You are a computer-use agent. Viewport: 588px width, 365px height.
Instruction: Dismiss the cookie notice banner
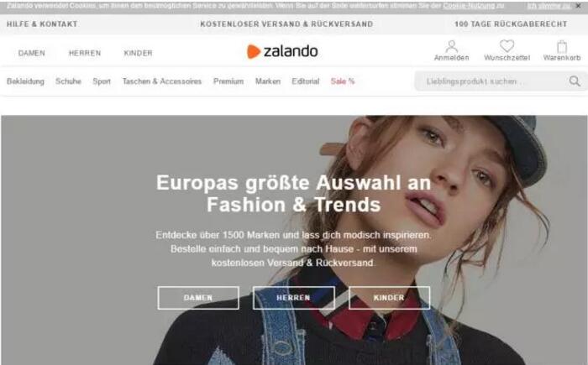[x=578, y=6]
